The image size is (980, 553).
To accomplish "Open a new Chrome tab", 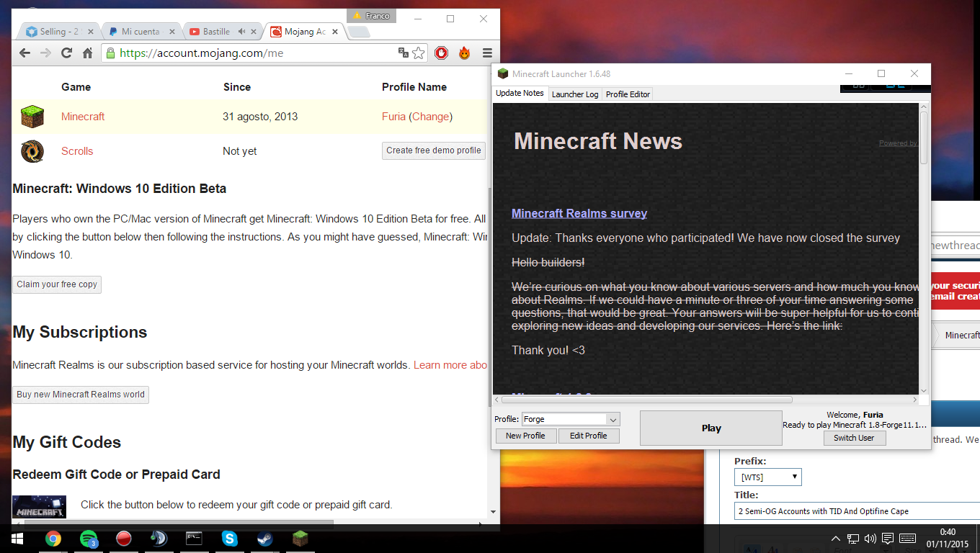I will pyautogui.click(x=359, y=32).
